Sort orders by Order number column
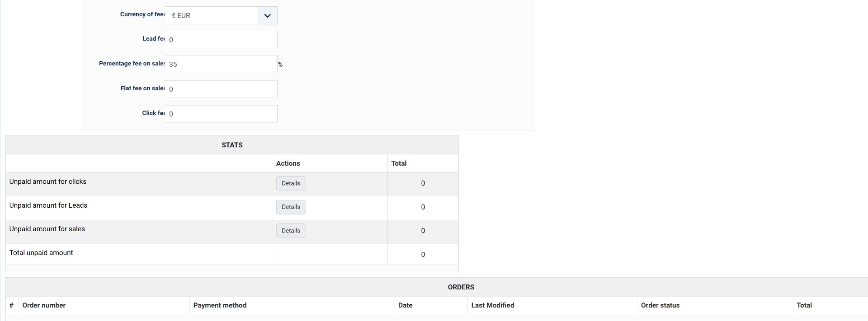868x321 pixels. coord(44,306)
